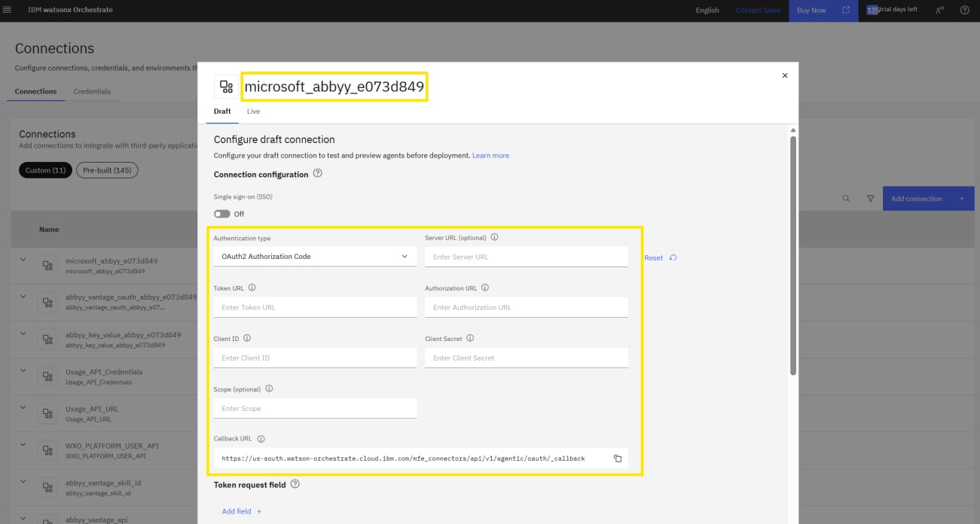Copy the Callback URL with copy icon
Screen dimensions: 980x524
click(618, 458)
